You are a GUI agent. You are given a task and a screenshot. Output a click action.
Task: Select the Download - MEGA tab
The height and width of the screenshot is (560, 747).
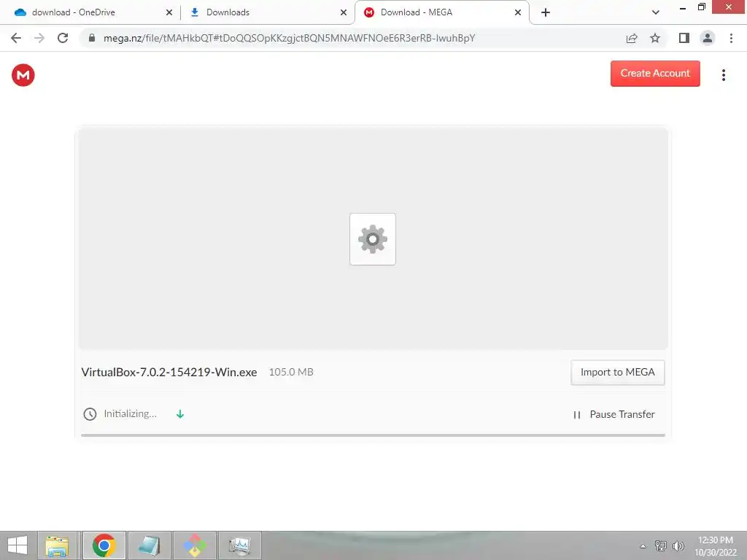[x=441, y=12]
